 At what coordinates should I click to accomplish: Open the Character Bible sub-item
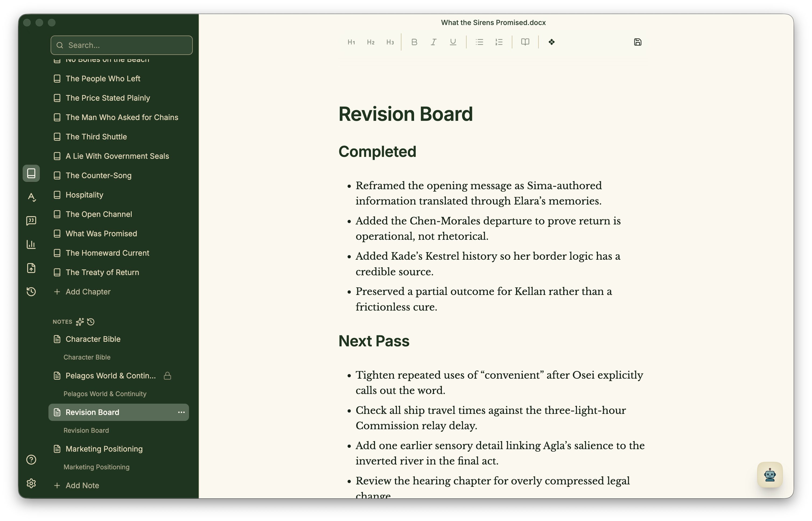[x=87, y=357]
